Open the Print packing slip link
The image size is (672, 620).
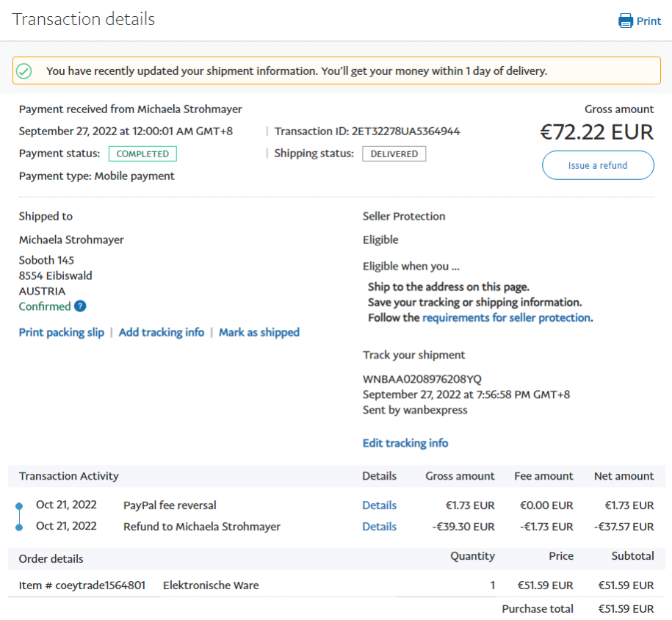[62, 332]
